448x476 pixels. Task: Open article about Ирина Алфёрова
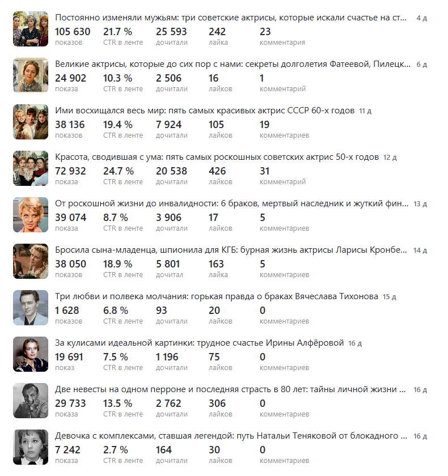click(200, 343)
